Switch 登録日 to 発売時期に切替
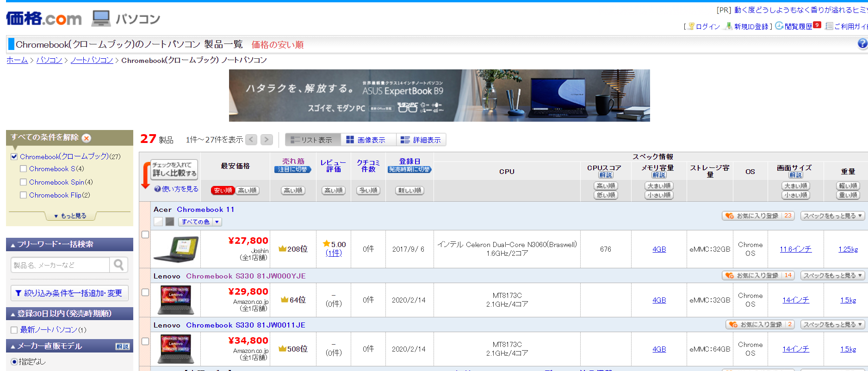The height and width of the screenshot is (371, 868). 409,170
